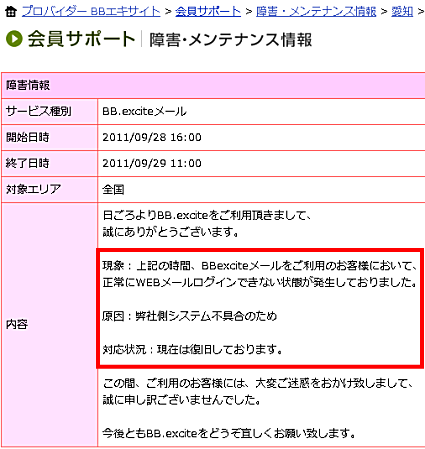Click the line starting この間、ご利用のお客様
The width and height of the screenshot is (425, 449).
[x=258, y=383]
